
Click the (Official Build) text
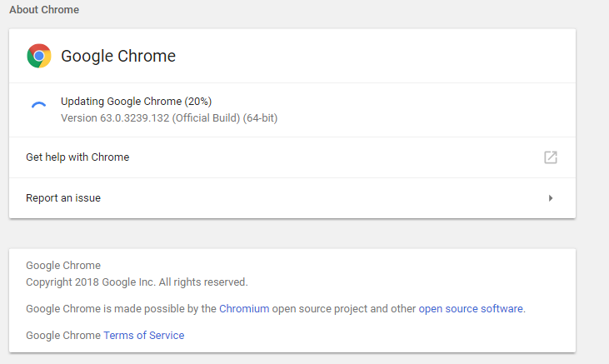206,118
